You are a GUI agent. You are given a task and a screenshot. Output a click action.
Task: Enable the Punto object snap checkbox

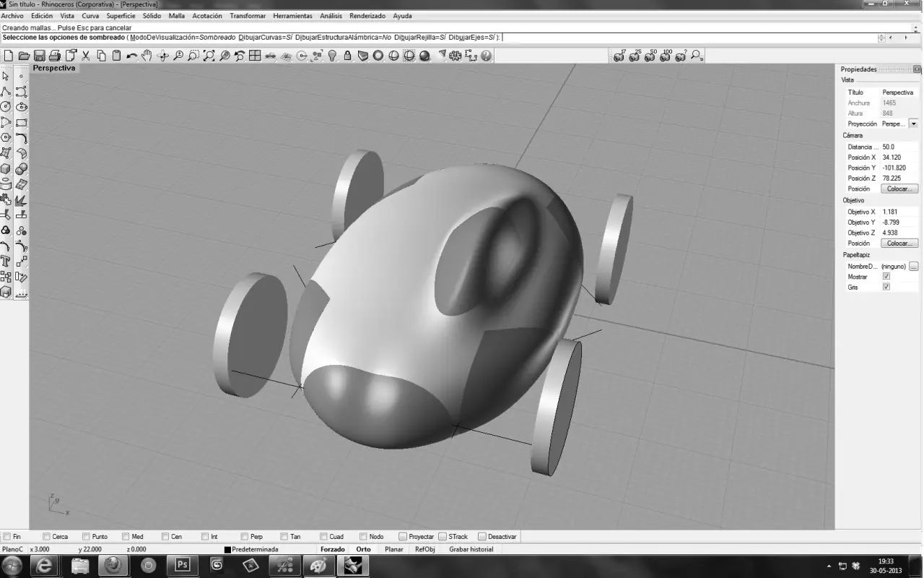point(87,537)
